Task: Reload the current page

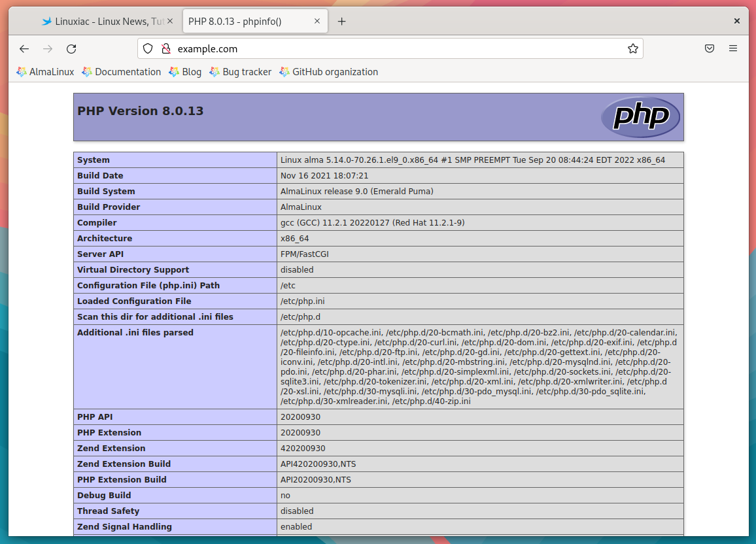Action: (71, 48)
